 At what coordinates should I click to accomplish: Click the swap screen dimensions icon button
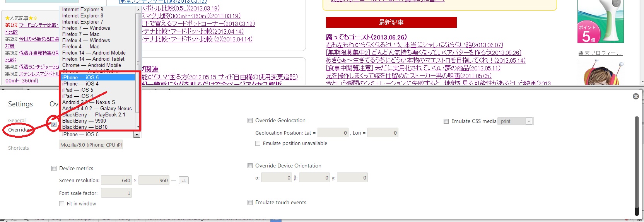click(x=184, y=181)
